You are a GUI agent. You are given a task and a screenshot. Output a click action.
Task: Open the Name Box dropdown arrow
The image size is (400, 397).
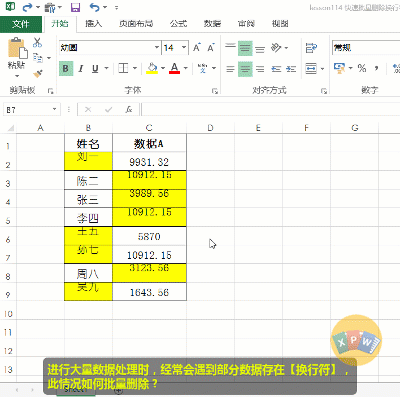click(54, 109)
